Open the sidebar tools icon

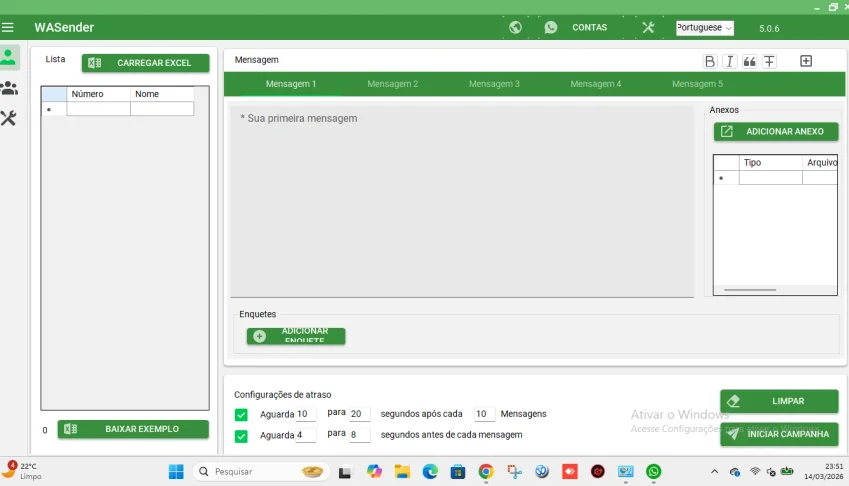pyautogui.click(x=9, y=118)
